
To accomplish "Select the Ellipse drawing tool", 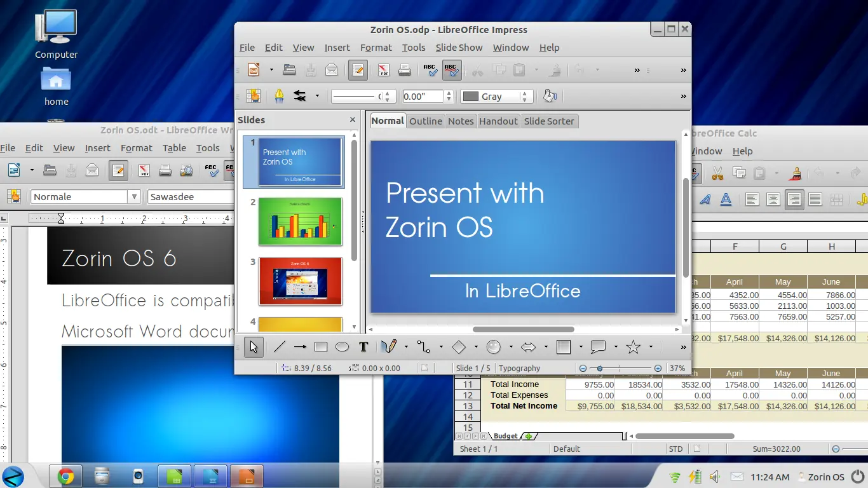I will tap(342, 347).
